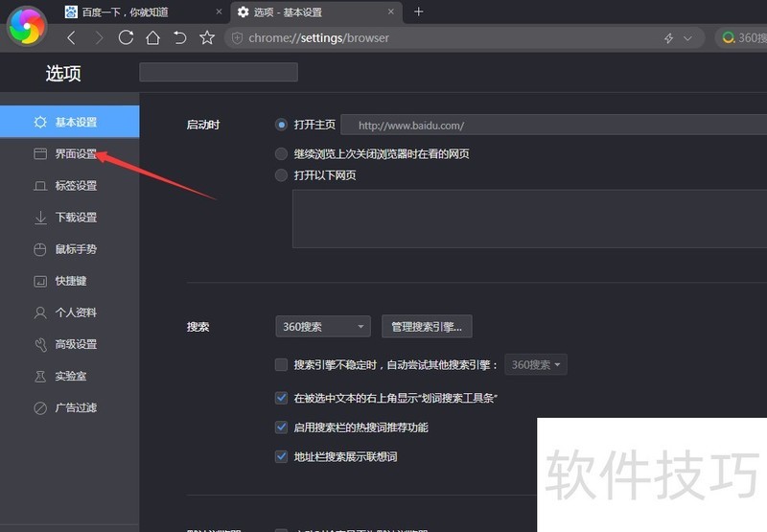Expand the address bar dropdown chevron
This screenshot has height=532, width=767.
(x=687, y=38)
